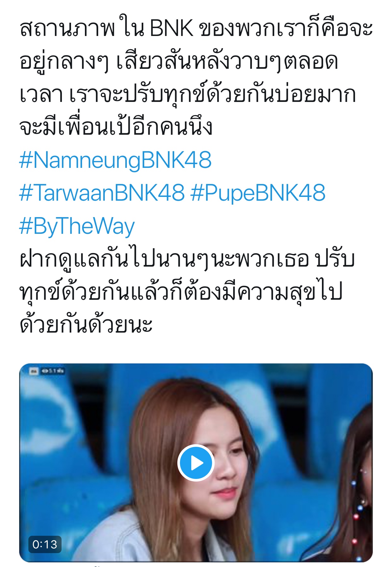The width and height of the screenshot is (392, 567).
Task: Open the video thumbnail of the long-haired woman
Action: tap(196, 463)
